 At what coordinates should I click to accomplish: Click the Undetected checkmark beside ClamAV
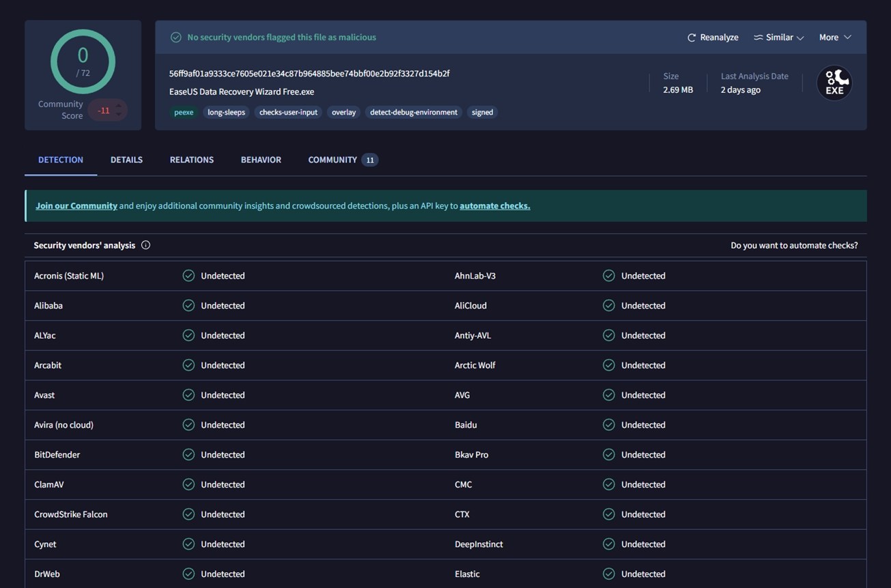click(188, 484)
